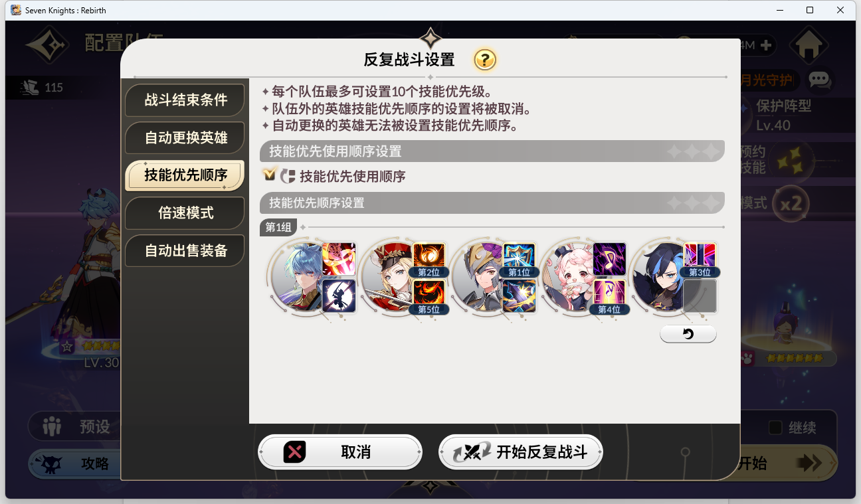This screenshot has height=504, width=861.
Task: Select the shield skill marked 第1位
Action: tap(520, 260)
